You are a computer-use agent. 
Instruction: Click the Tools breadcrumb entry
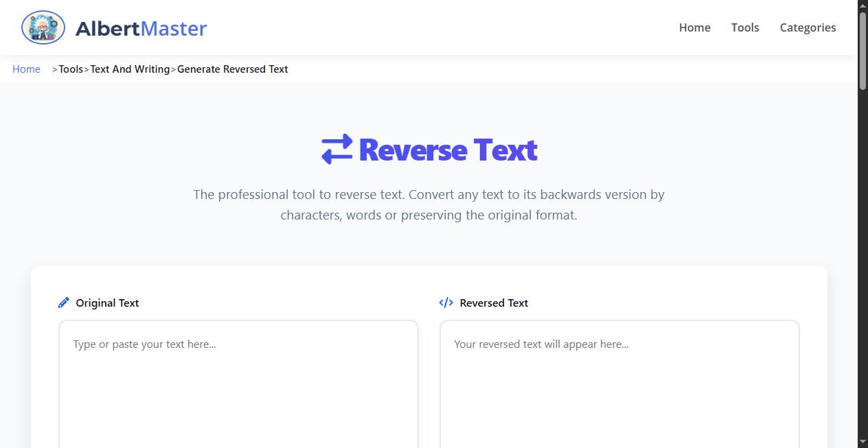pos(71,69)
